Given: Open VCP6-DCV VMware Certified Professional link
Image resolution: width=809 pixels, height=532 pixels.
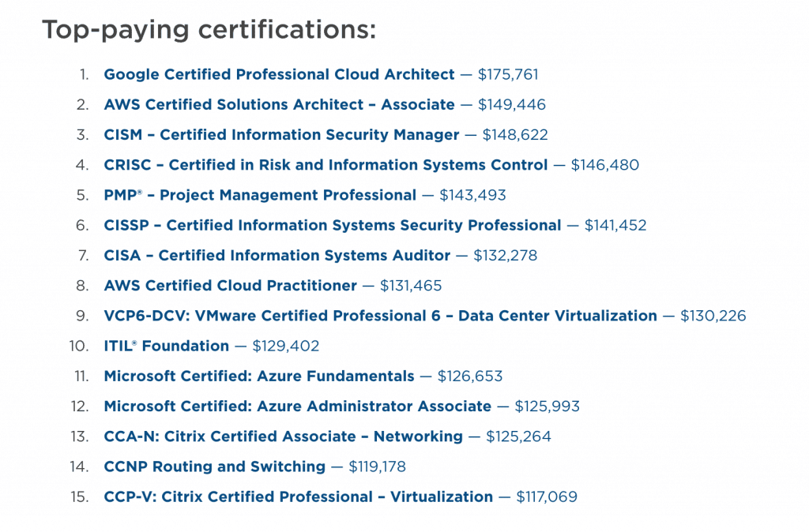Looking at the screenshot, I should [x=380, y=316].
